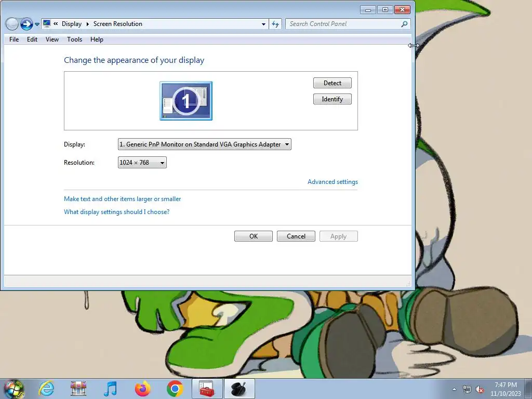The image size is (532, 399).
Task: Open the Help menu
Action: [97, 39]
